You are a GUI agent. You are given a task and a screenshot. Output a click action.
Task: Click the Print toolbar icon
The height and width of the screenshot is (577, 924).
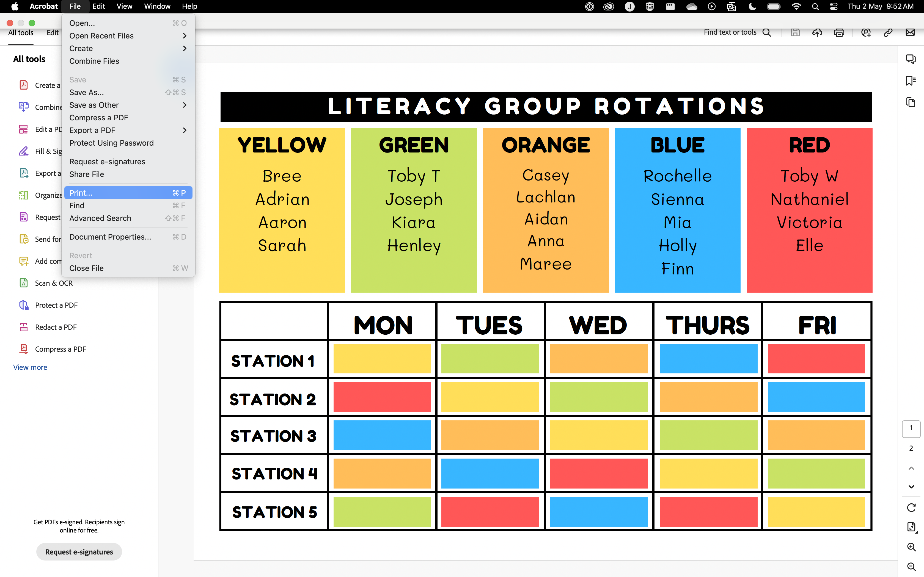(839, 33)
